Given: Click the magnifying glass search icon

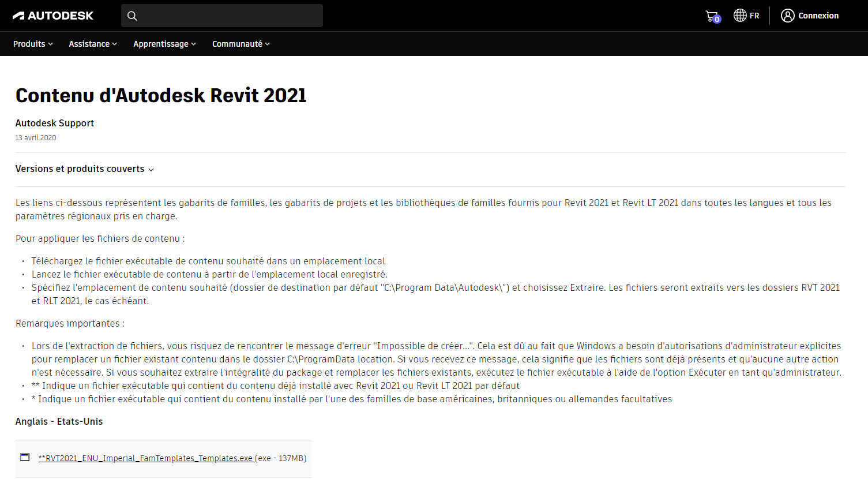Looking at the screenshot, I should click(x=132, y=16).
